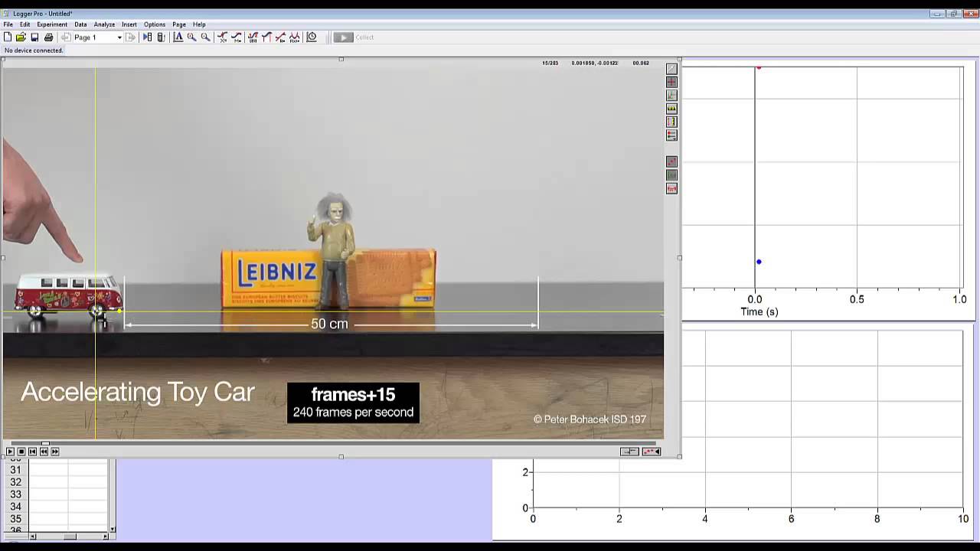This screenshot has width=980, height=551.
Task: Select the Zoom In magnifier icon
Action: pos(191,37)
